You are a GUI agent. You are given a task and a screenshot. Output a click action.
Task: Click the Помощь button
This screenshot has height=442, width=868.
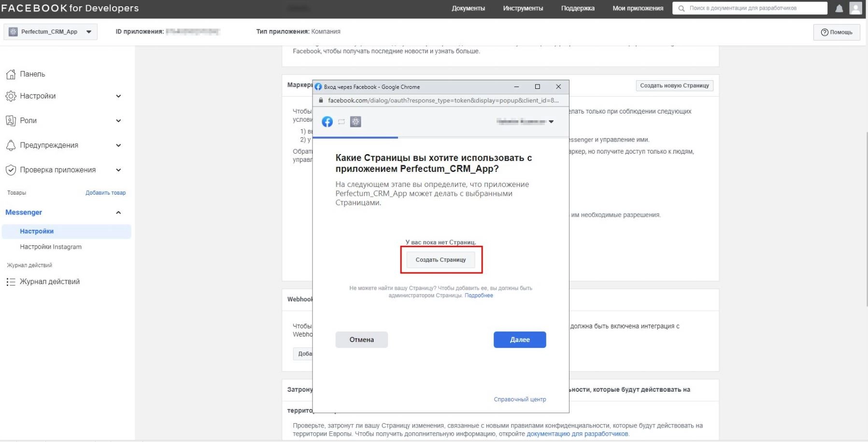point(837,32)
